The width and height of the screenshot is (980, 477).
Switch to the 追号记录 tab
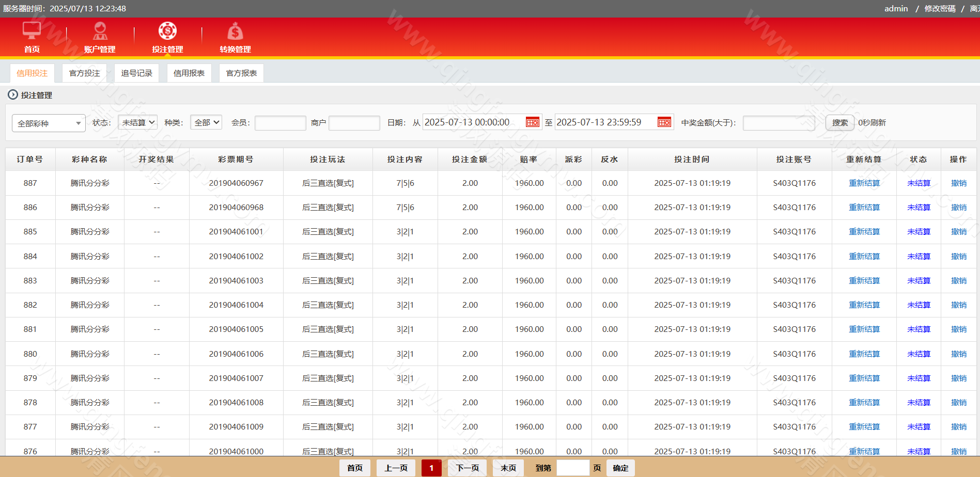(136, 73)
